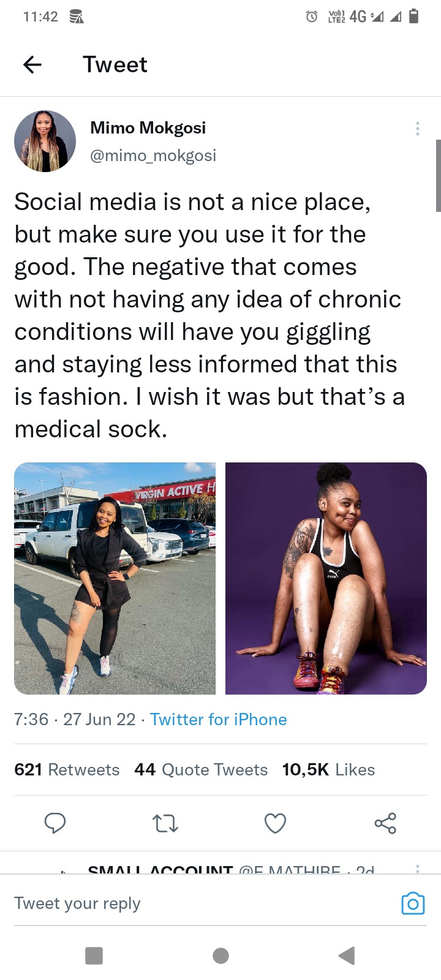Image resolution: width=441 pixels, height=980 pixels.
Task: Open camera icon in reply bar
Action: tap(413, 903)
